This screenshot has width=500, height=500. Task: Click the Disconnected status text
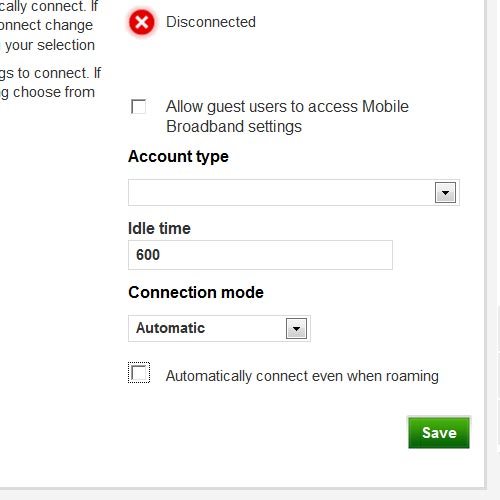211,22
